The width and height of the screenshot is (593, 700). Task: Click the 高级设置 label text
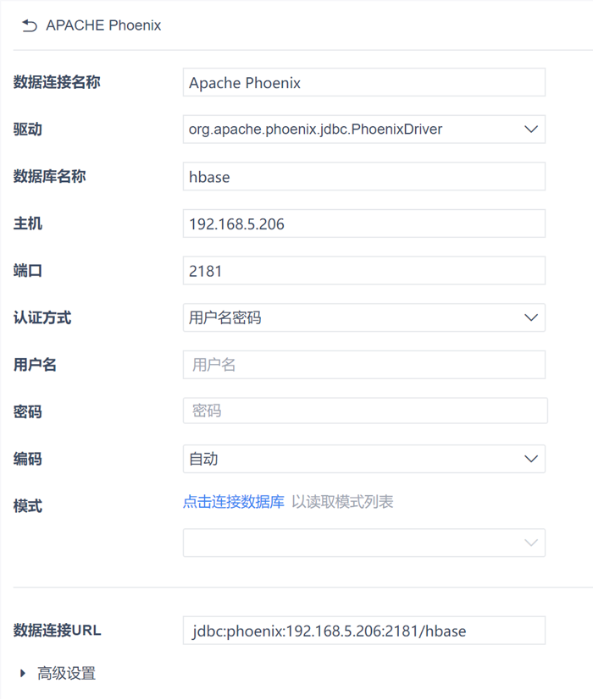66,674
